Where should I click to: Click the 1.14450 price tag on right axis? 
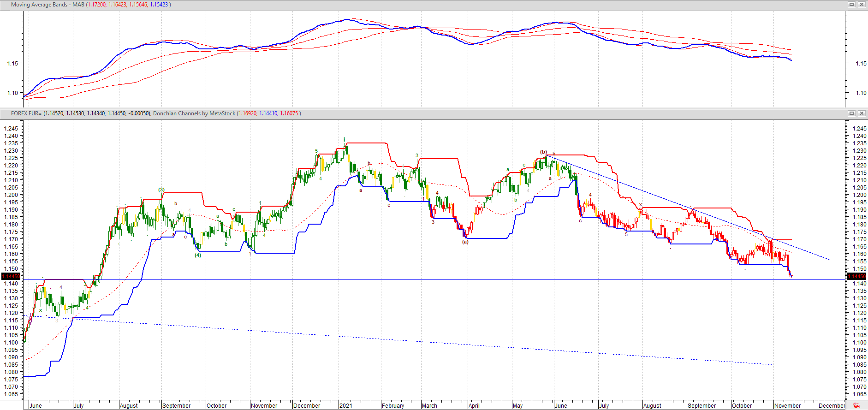(x=857, y=276)
